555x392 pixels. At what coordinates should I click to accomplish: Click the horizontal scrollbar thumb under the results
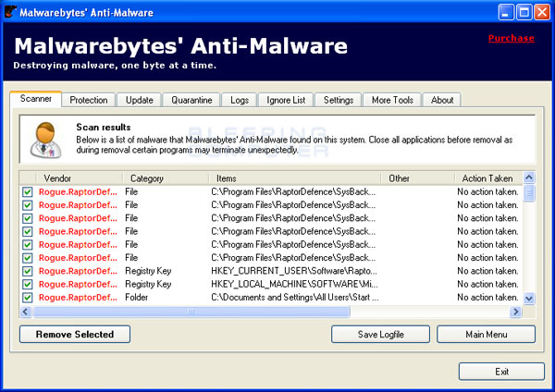click(x=191, y=312)
